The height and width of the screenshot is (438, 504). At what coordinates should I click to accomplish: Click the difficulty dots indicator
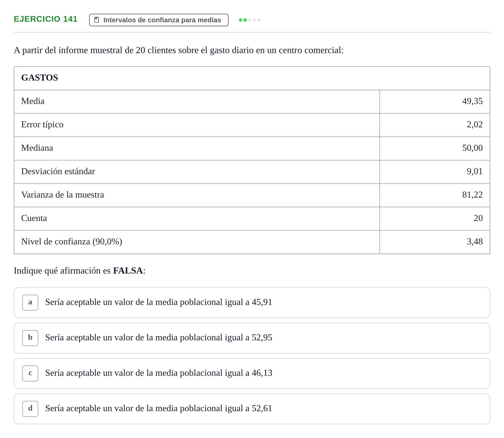(250, 20)
